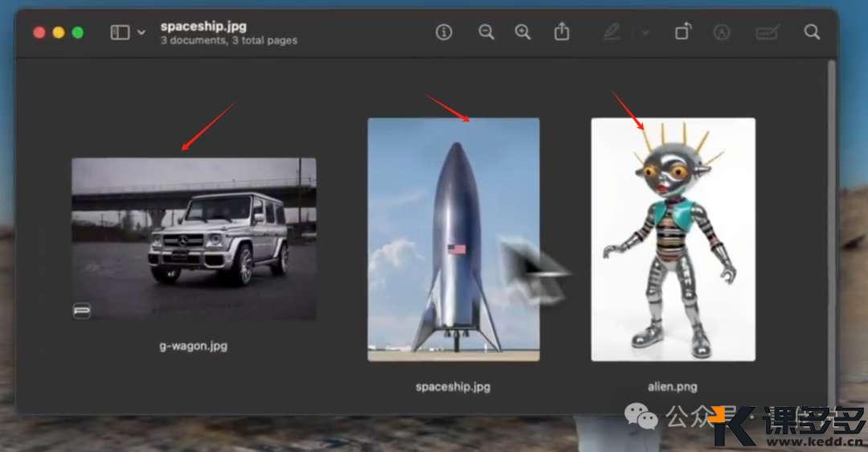868x452 pixels.
Task: Select the alien robot thumbnail
Action: (x=673, y=239)
